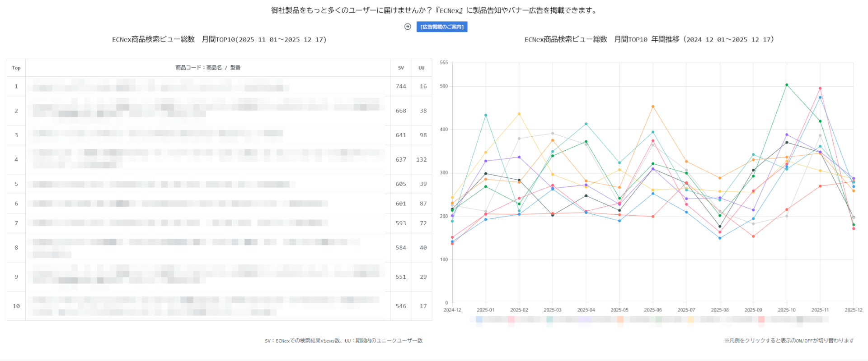Open the 広告掲載のご案内 button

[441, 27]
